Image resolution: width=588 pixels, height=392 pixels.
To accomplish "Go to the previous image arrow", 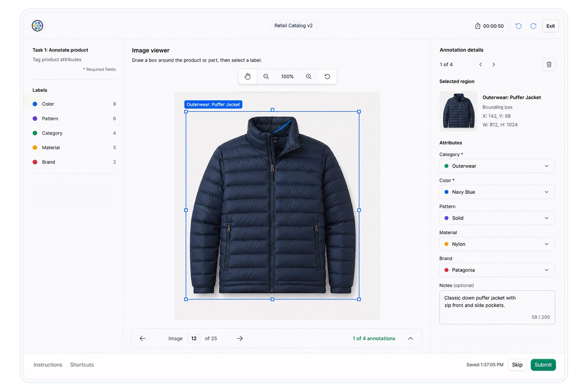I will pyautogui.click(x=142, y=338).
